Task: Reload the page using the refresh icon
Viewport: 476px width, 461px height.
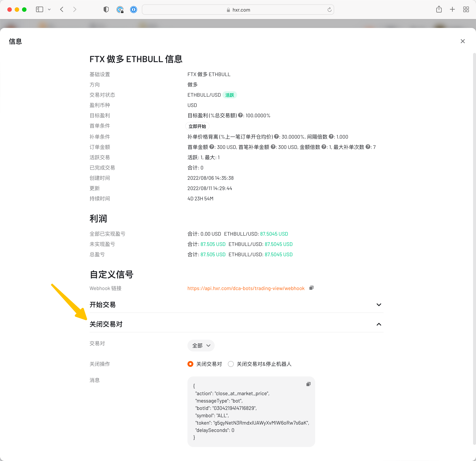Action: (329, 10)
